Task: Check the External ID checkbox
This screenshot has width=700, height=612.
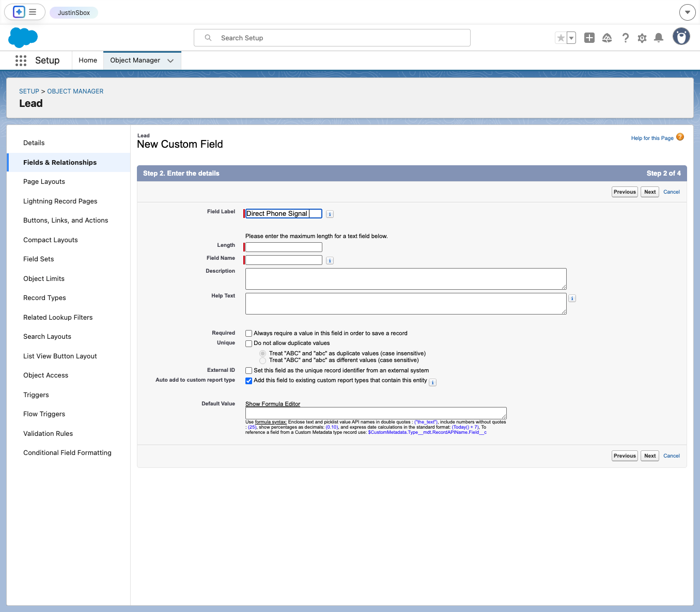Action: tap(249, 370)
